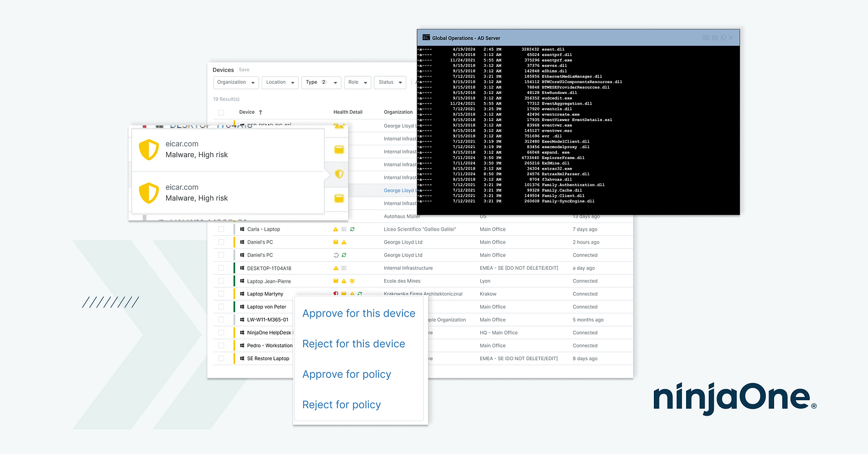Click the green patch sync icon on Carla - Laptop row
868x454 pixels.
351,229
